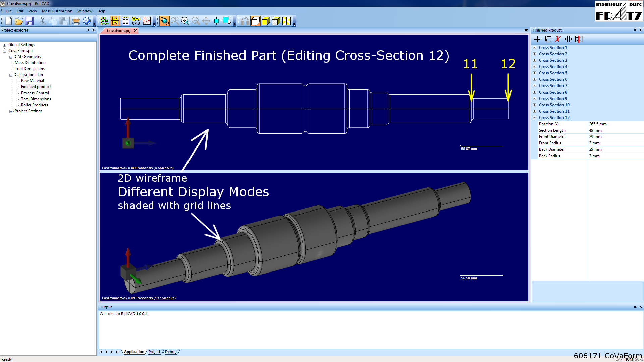
Task: Switch to the Project output tab
Action: (154, 352)
